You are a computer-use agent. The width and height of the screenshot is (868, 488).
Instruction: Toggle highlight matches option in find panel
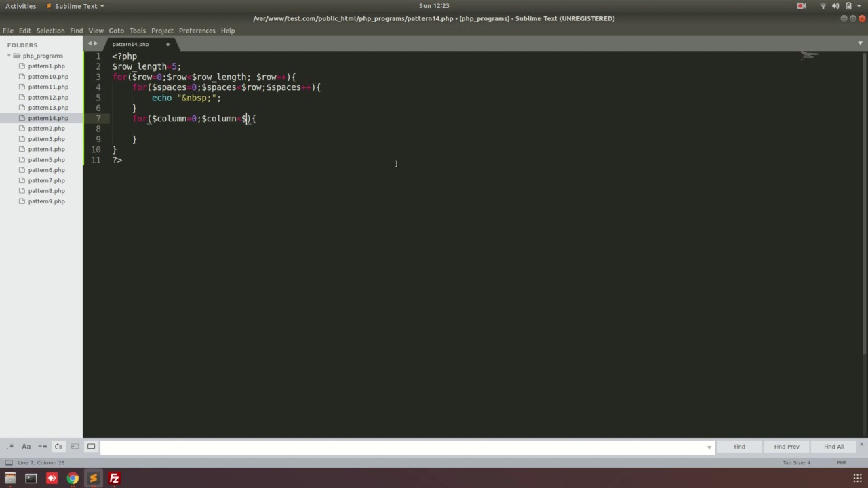click(91, 447)
